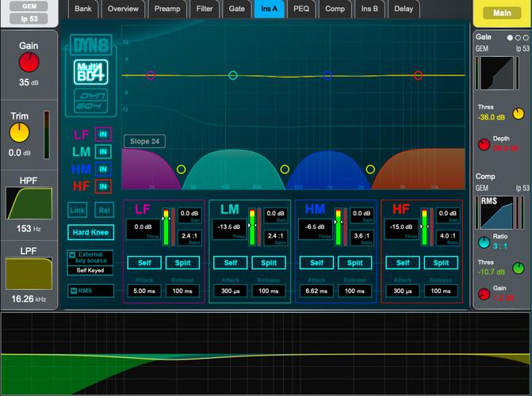The width and height of the screenshot is (532, 396).
Task: Disable the HF band IN switch
Action: coord(103,186)
